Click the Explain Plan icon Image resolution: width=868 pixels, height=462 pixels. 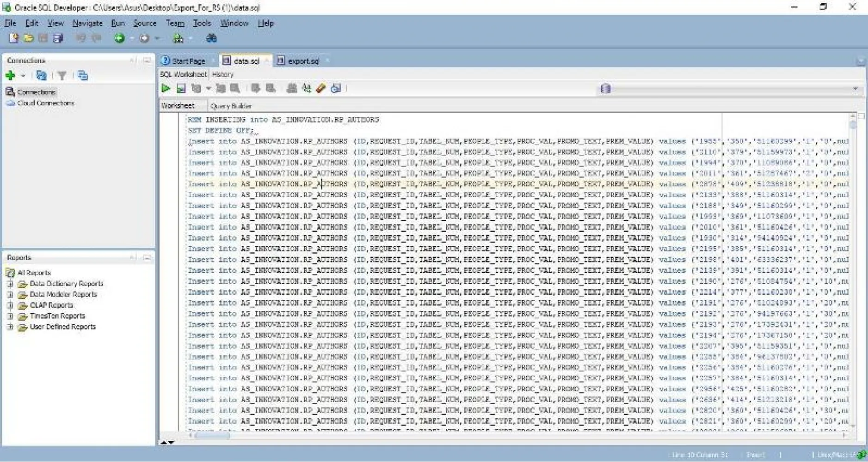click(196, 88)
